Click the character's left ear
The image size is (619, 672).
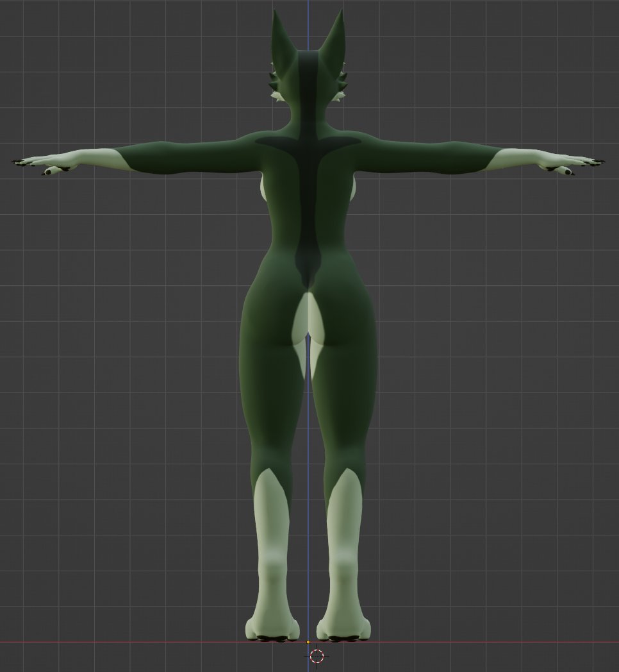(280, 38)
